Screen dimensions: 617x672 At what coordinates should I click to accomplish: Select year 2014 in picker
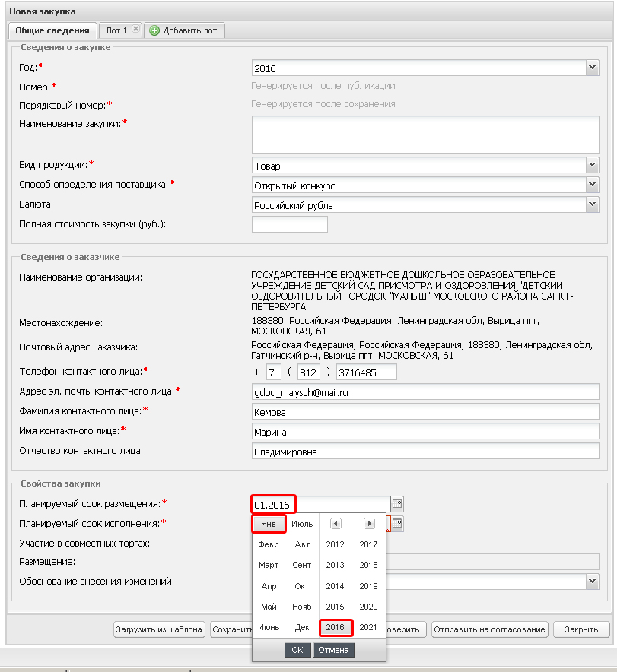click(336, 586)
